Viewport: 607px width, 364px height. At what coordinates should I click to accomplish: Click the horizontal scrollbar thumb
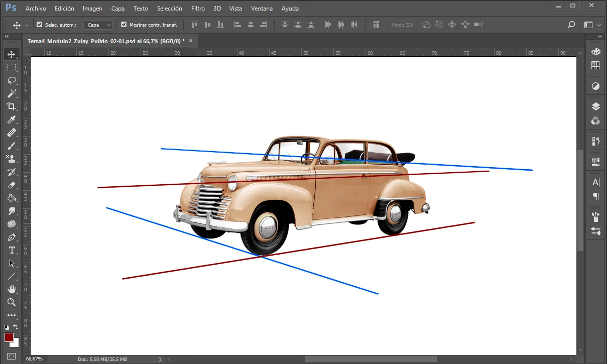371,359
